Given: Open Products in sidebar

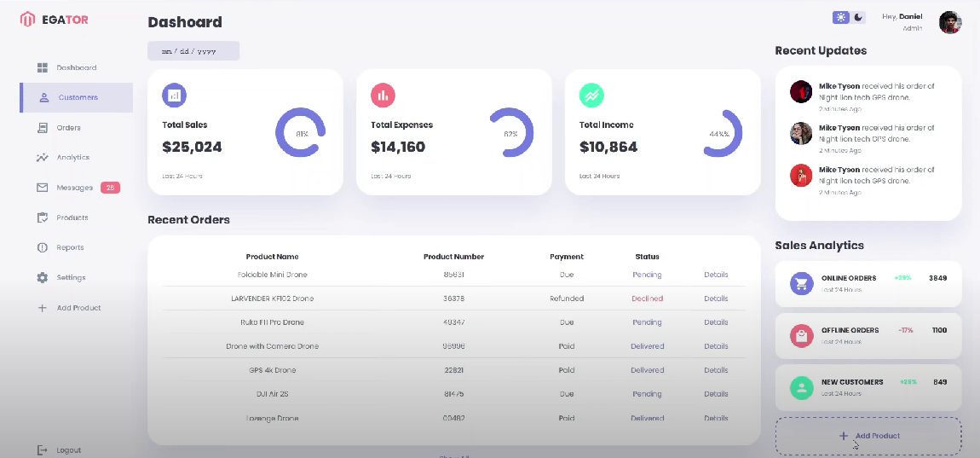Looking at the screenshot, I should click(76, 217).
